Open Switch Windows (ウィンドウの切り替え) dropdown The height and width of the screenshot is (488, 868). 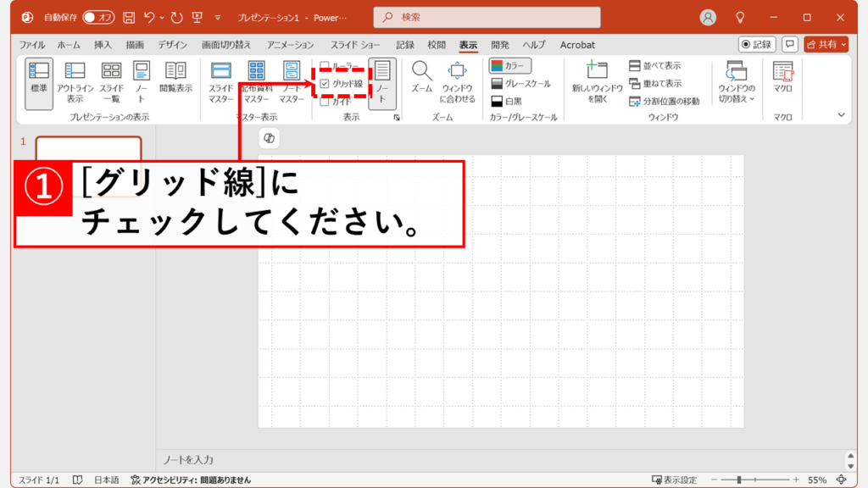(737, 84)
